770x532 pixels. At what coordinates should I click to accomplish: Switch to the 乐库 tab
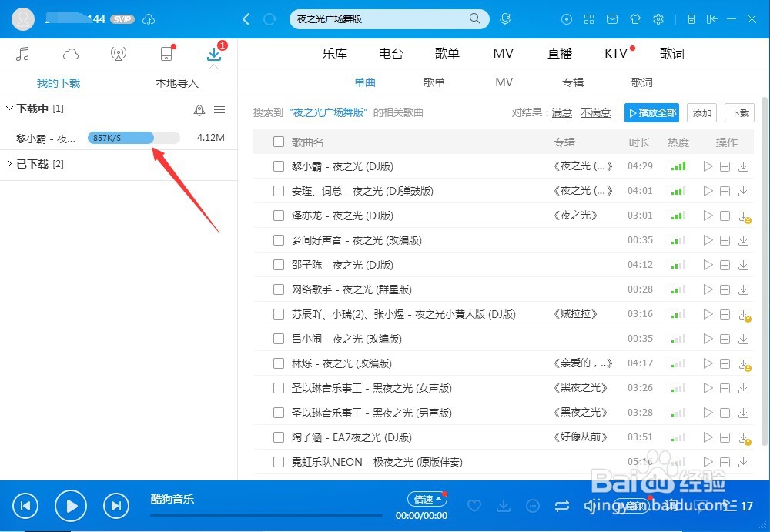tap(335, 54)
